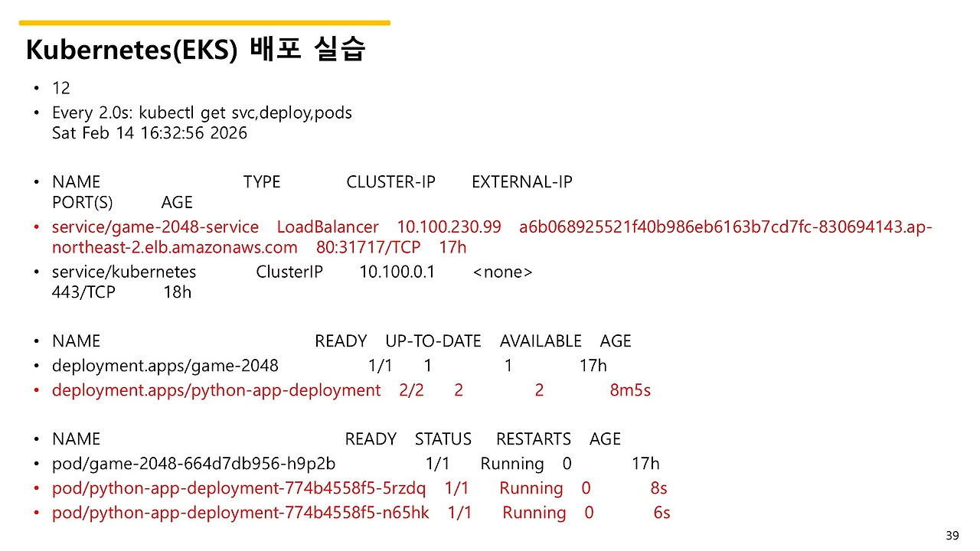
Task: Click the slide title Kubernetes(EKS) 배포 실습
Action: click(195, 48)
